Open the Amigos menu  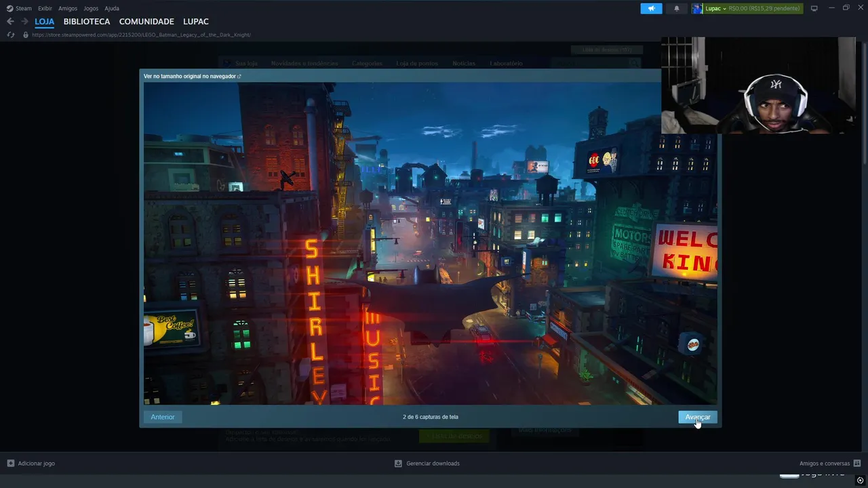68,8
